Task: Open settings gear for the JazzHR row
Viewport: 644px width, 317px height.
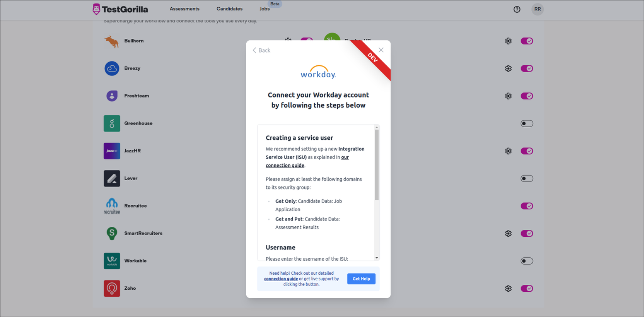Action: click(x=508, y=151)
